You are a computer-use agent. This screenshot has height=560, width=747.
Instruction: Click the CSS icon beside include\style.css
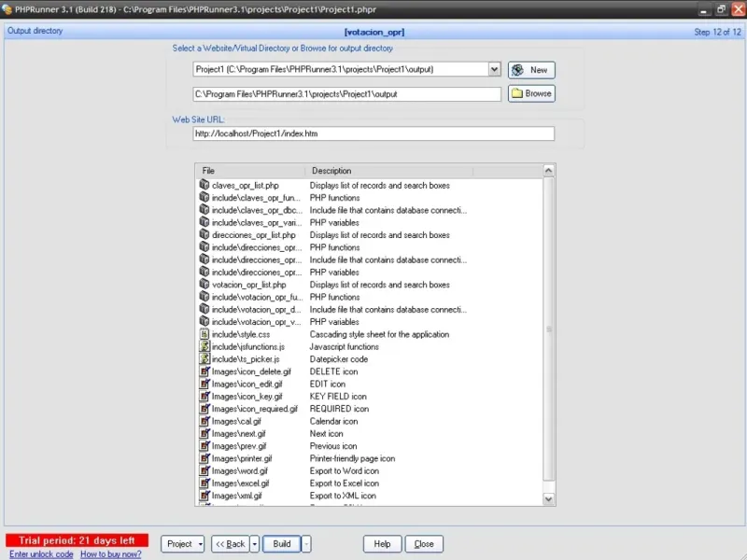click(204, 334)
